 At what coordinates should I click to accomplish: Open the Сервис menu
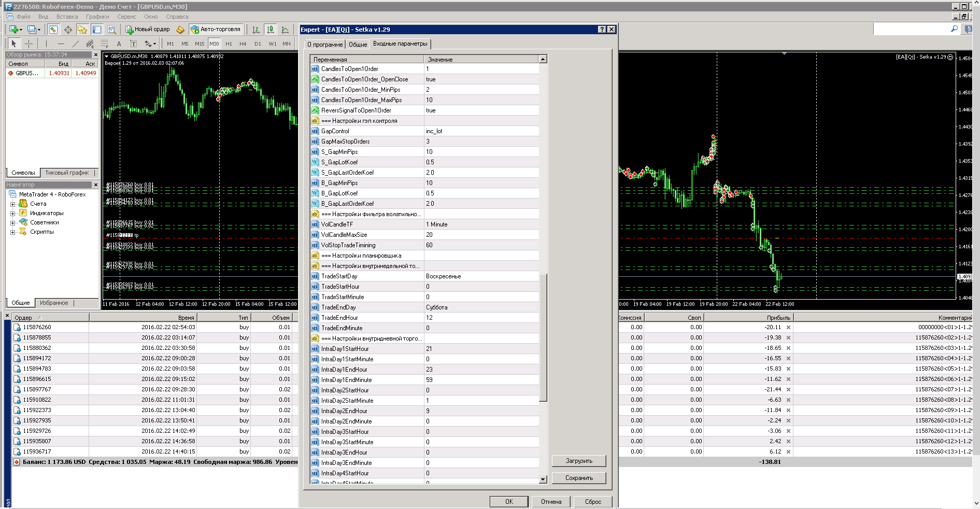[x=126, y=17]
